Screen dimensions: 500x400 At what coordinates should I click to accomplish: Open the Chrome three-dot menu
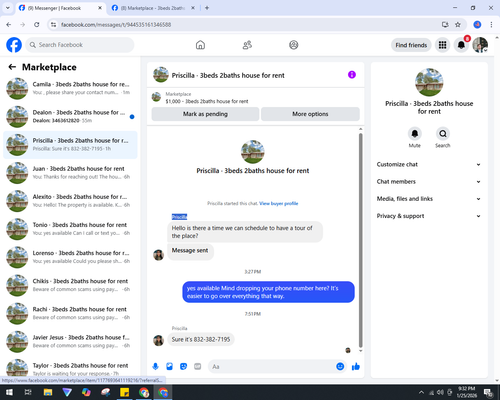point(491,24)
